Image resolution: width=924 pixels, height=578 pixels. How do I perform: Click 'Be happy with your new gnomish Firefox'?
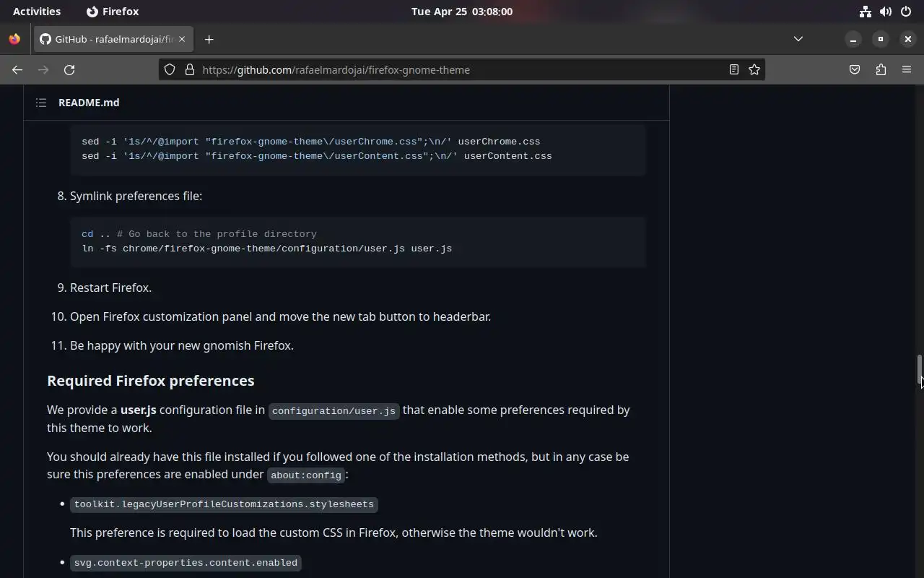coord(182,345)
